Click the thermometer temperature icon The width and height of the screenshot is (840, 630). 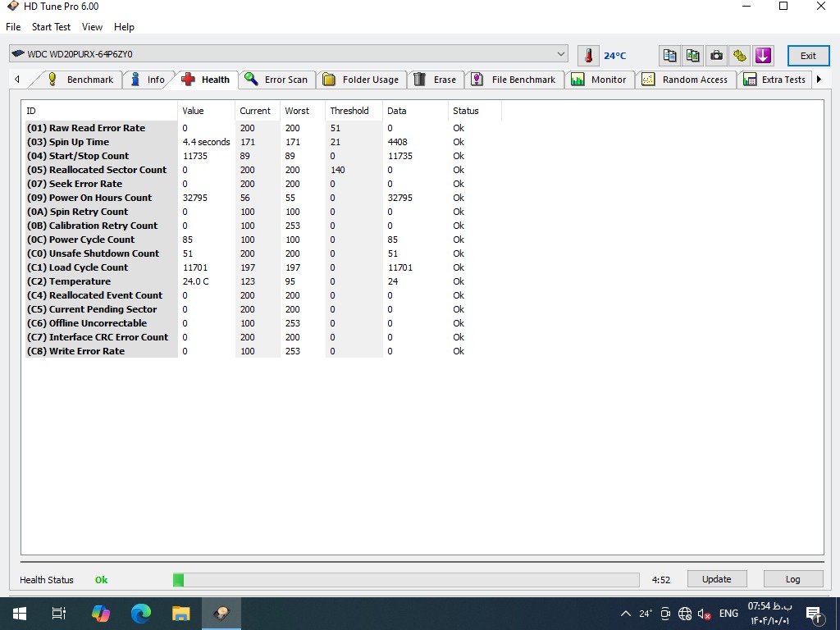pyautogui.click(x=588, y=56)
